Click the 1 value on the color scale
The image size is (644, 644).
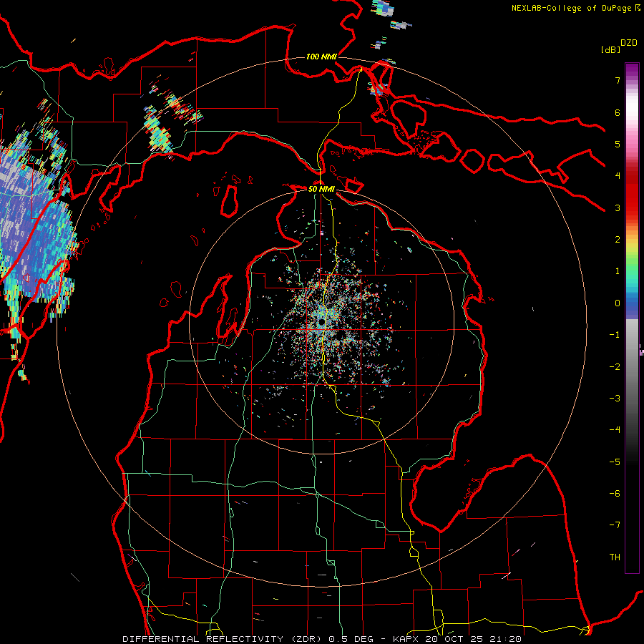[618, 271]
